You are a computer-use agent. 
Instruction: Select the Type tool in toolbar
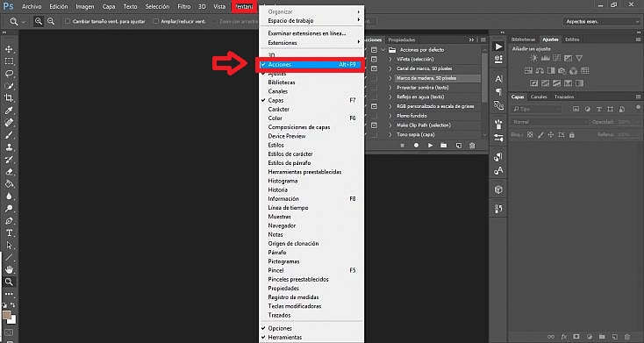[x=9, y=233]
